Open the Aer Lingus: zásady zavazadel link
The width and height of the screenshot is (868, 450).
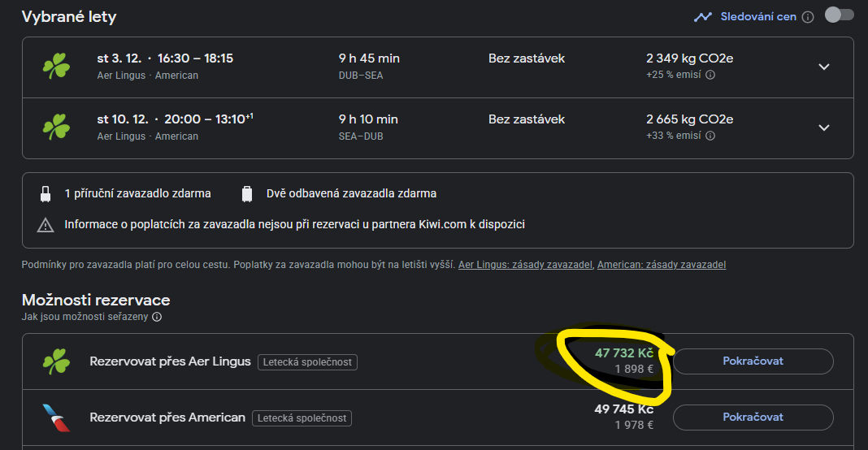click(526, 265)
